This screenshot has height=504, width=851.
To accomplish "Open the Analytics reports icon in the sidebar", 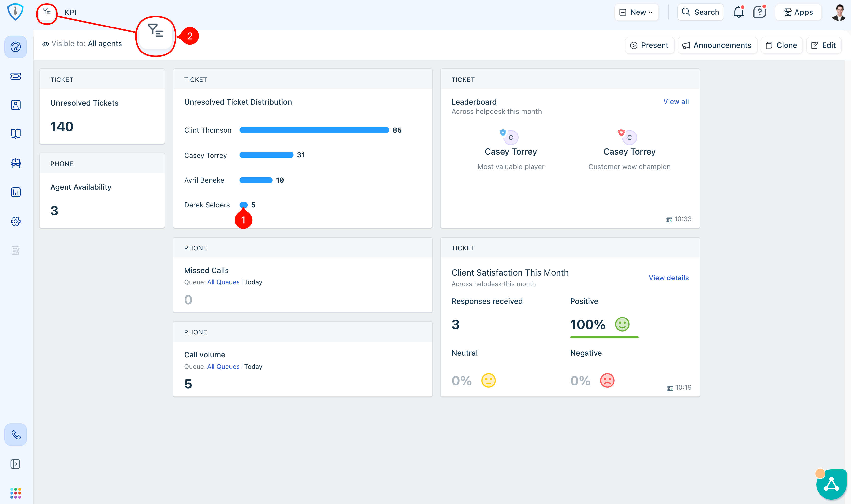I will [16, 192].
